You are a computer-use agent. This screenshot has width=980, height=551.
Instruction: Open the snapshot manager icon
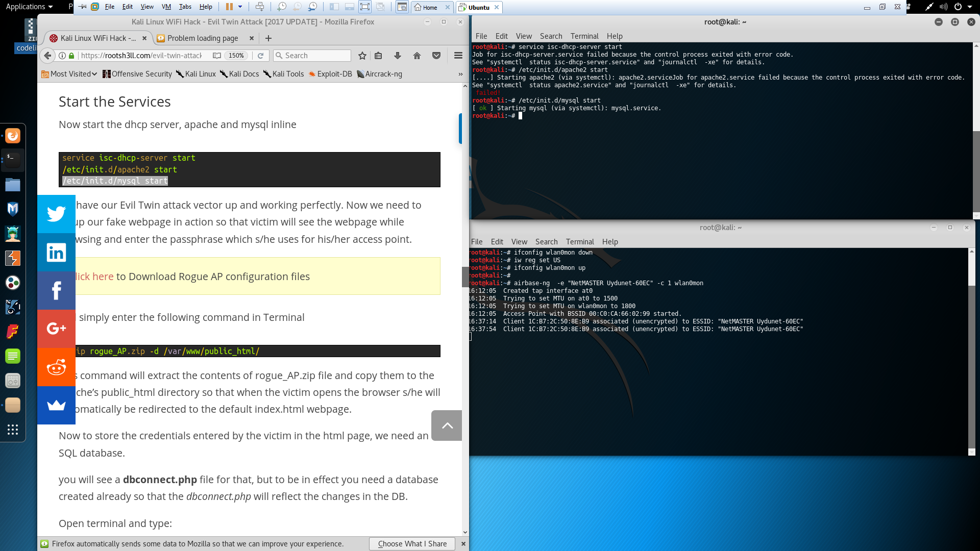click(x=312, y=7)
